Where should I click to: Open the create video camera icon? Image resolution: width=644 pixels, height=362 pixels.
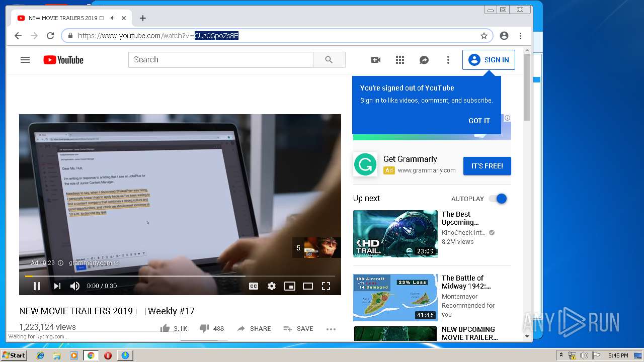376,60
